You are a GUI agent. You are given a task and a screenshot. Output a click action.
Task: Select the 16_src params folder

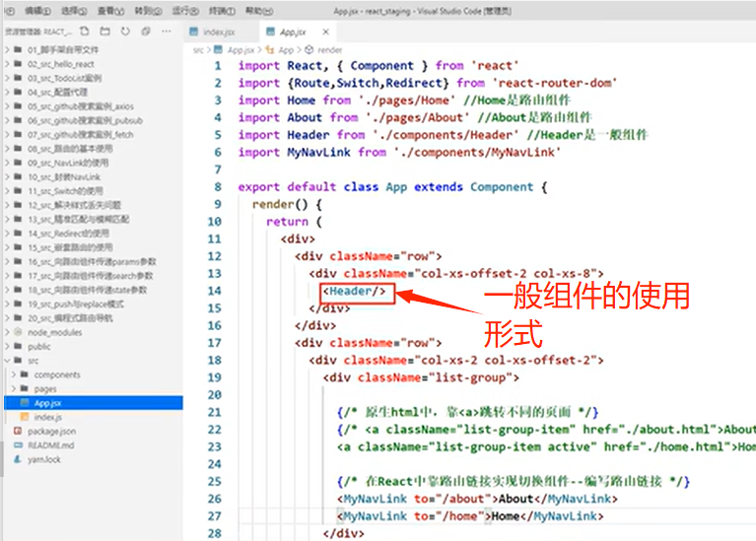[93, 261]
